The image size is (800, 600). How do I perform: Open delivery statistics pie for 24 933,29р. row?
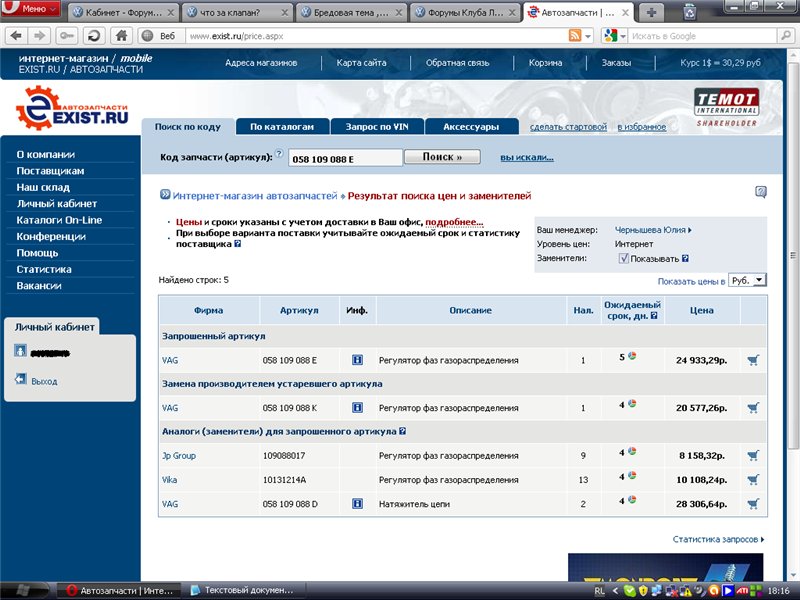click(632, 356)
